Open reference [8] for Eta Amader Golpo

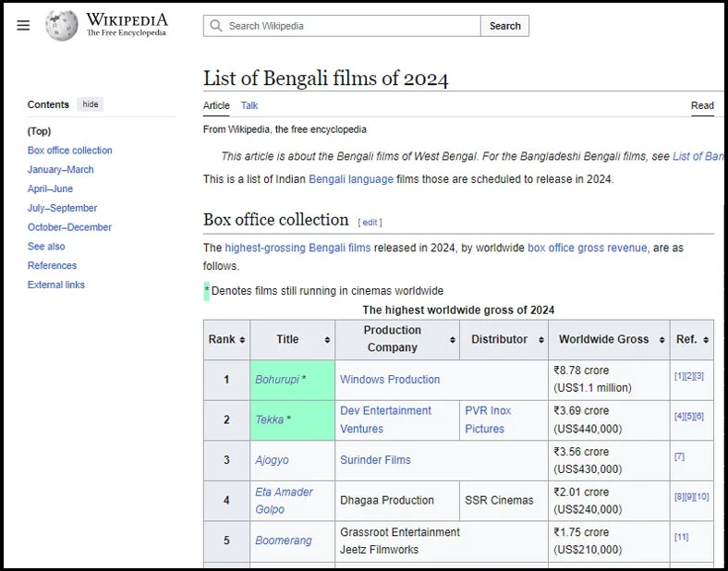click(x=679, y=497)
